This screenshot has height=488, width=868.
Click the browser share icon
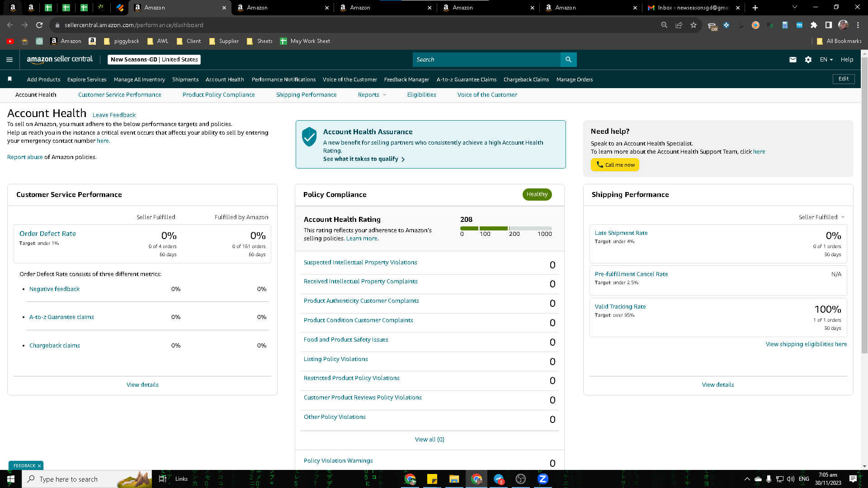click(x=679, y=25)
